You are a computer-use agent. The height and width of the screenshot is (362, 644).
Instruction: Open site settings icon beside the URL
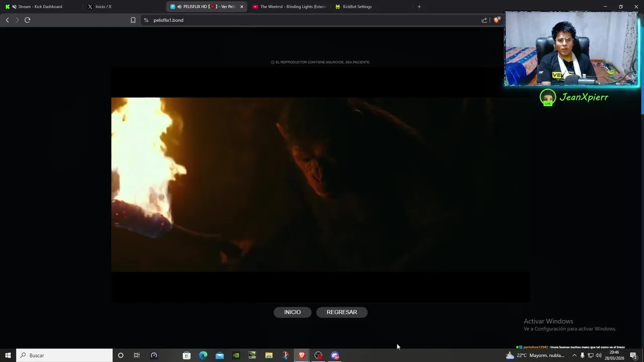tap(146, 20)
